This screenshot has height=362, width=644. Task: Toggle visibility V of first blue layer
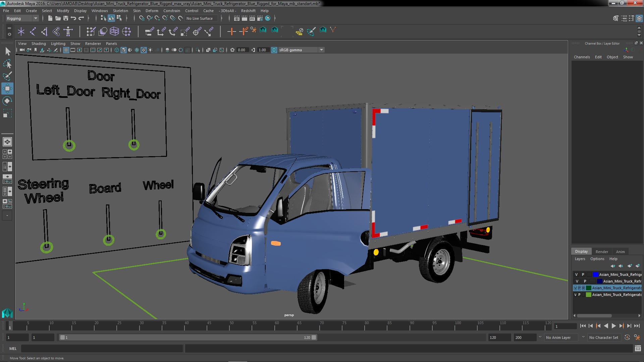(577, 275)
